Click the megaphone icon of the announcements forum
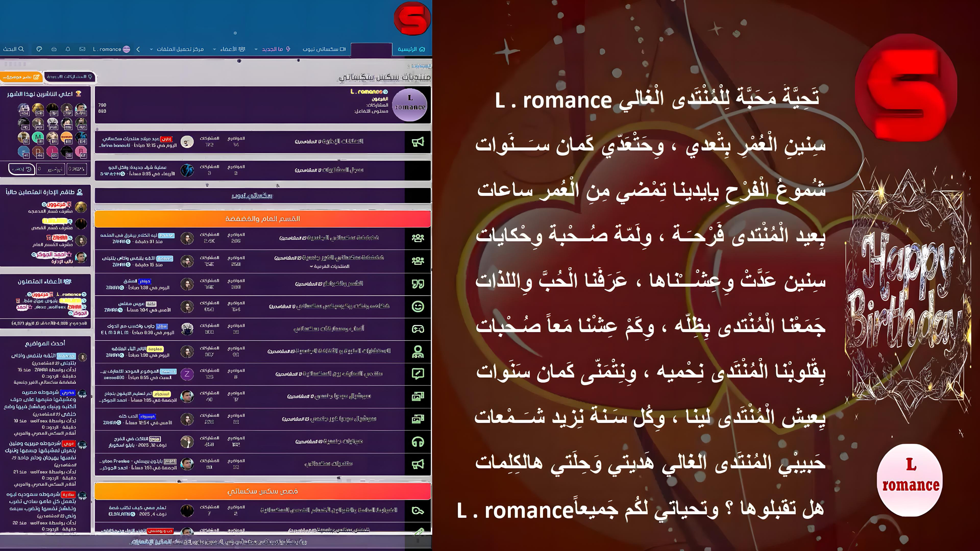 [x=418, y=142]
